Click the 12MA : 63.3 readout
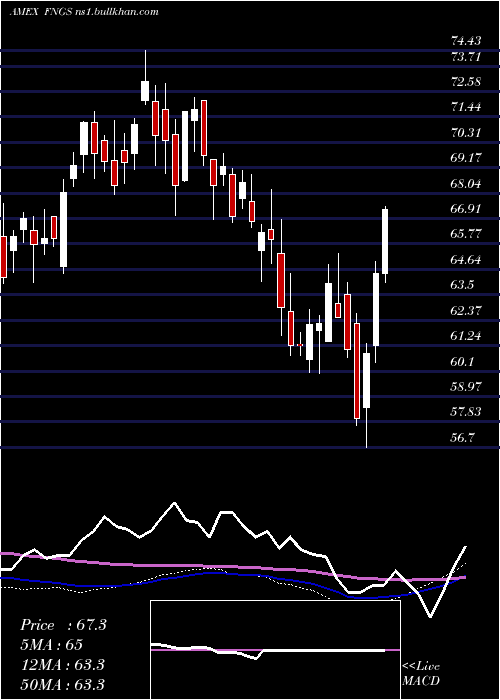Image resolution: width=500 pixels, height=700 pixels. [x=62, y=665]
